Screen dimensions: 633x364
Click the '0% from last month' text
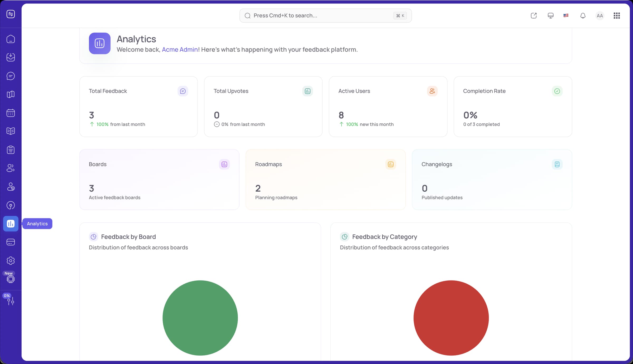pos(243,124)
